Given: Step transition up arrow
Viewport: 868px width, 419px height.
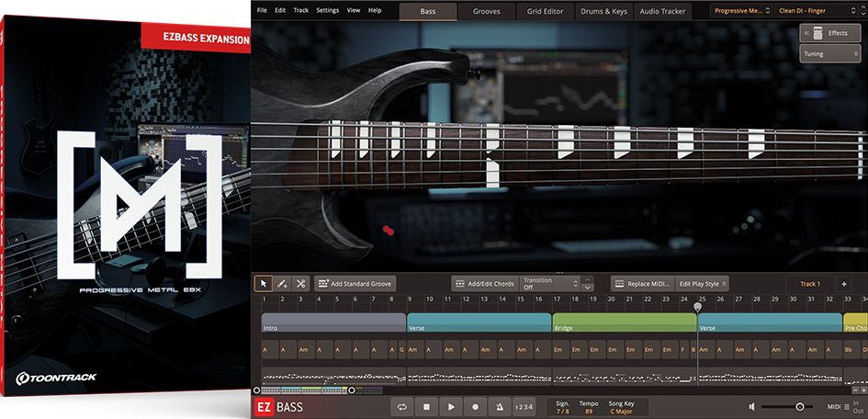Looking at the screenshot, I should pos(588,279).
